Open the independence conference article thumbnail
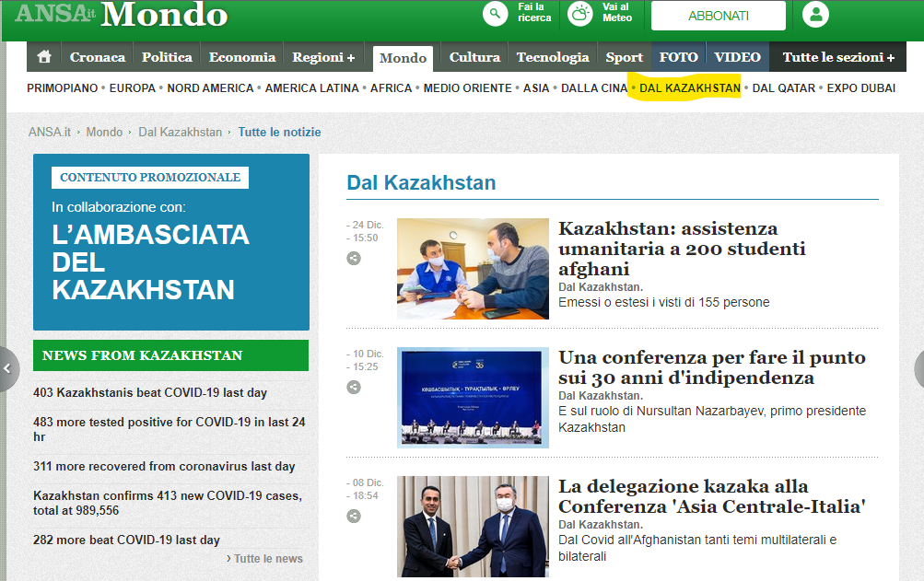The height and width of the screenshot is (581, 924). pyautogui.click(x=473, y=398)
